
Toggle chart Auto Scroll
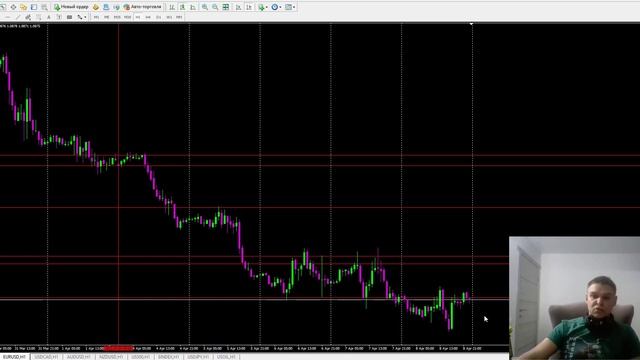[x=238, y=7]
